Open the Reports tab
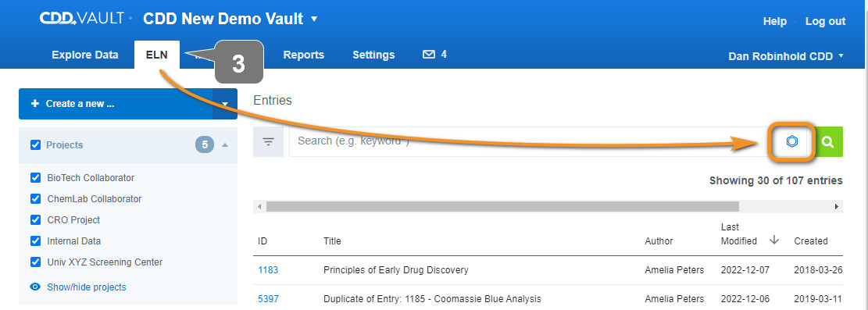 click(303, 55)
